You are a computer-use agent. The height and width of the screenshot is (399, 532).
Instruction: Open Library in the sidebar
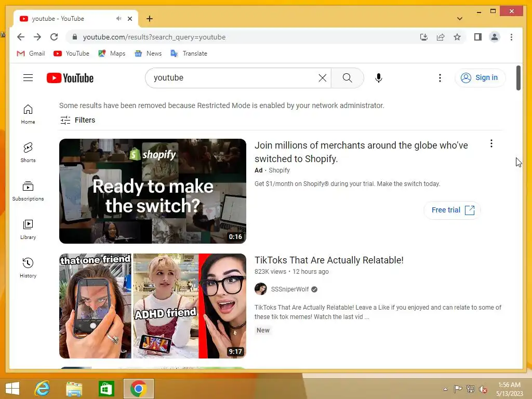coord(28,230)
